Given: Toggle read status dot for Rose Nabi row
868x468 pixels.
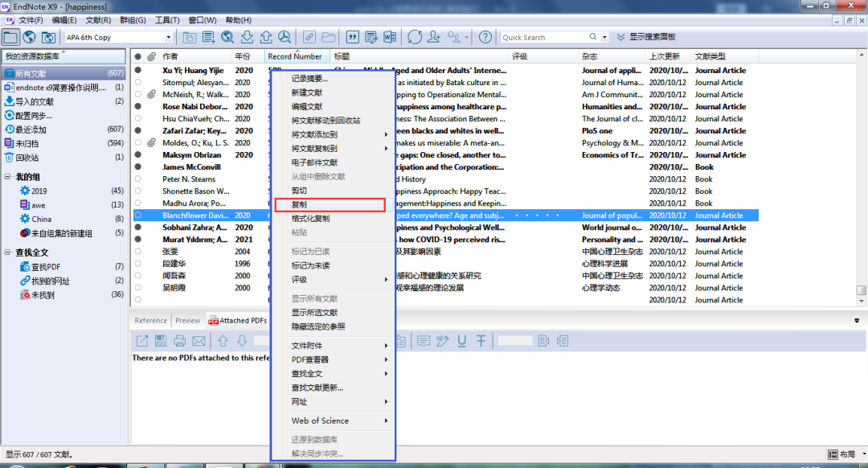Looking at the screenshot, I should [138, 106].
